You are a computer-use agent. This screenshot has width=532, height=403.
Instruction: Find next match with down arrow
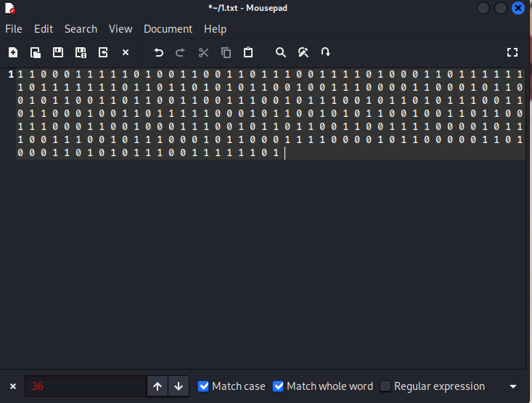click(179, 386)
